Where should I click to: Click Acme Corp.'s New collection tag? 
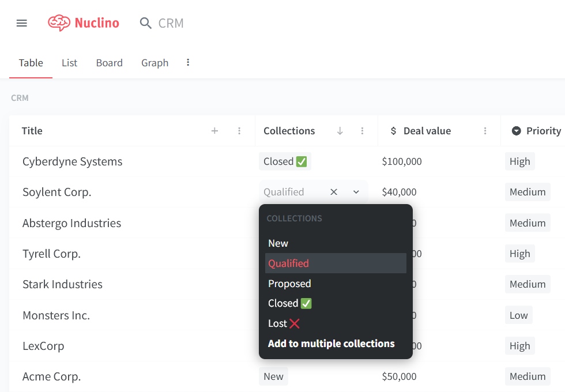point(273,376)
